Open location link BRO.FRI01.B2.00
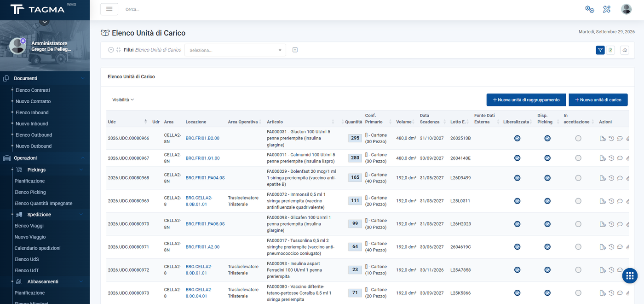This screenshot has height=304, width=644. pos(202,138)
